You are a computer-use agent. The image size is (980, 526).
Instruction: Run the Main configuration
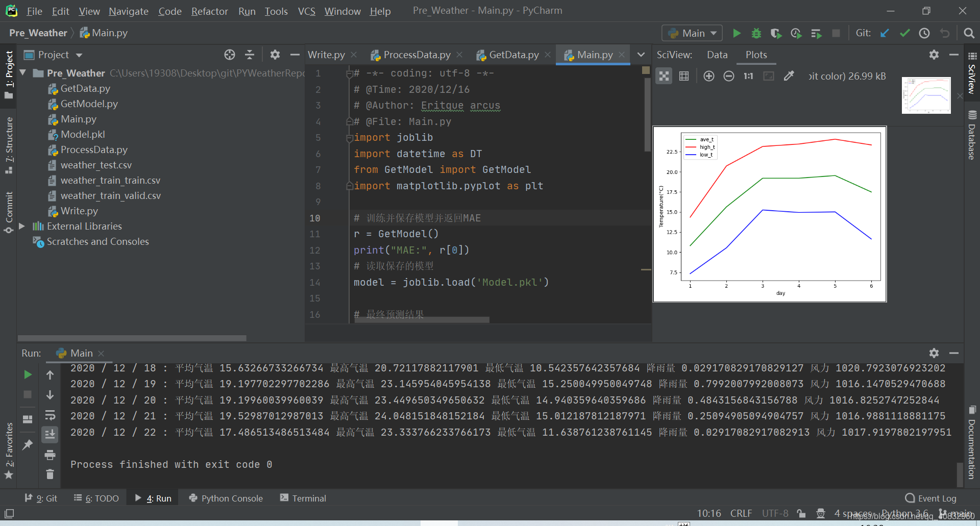click(x=737, y=33)
